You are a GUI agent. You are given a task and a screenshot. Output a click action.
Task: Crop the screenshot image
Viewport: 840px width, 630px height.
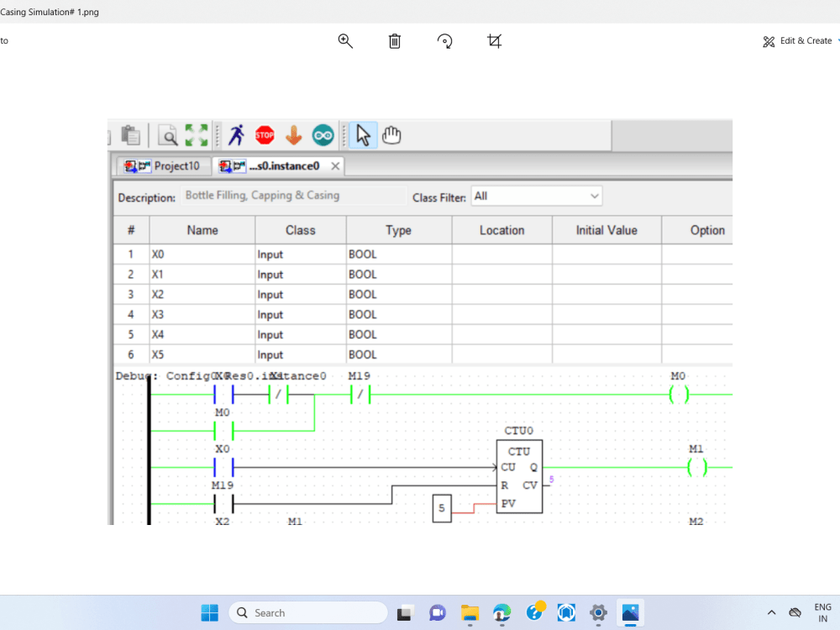click(x=494, y=40)
